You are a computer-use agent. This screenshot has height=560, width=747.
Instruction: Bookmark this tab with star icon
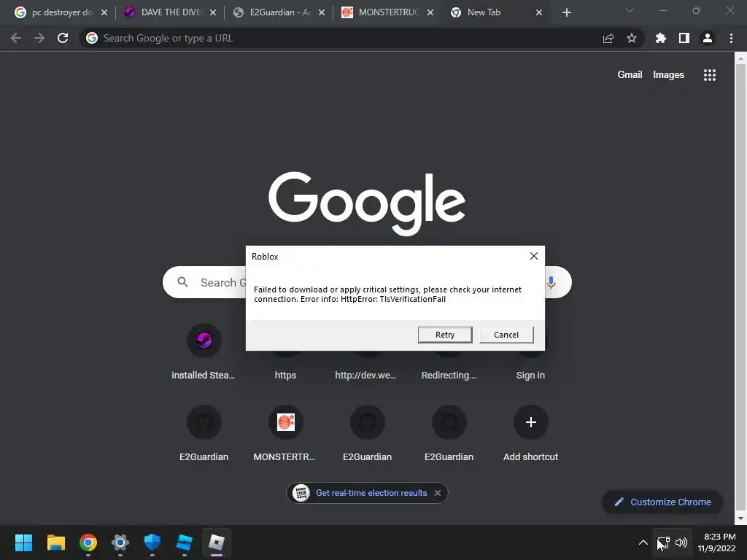631,38
